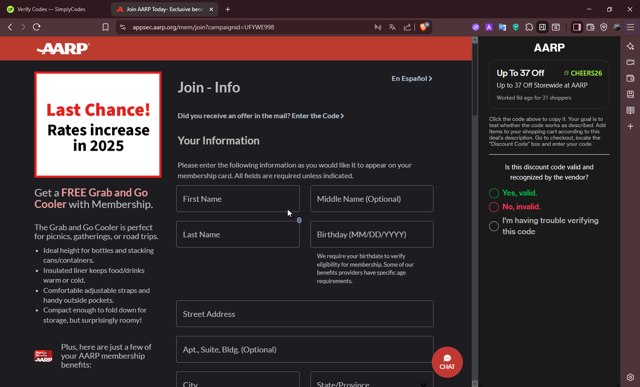
Task: Click the Birthday (MM/DD/YYYY) field
Action: click(372, 234)
